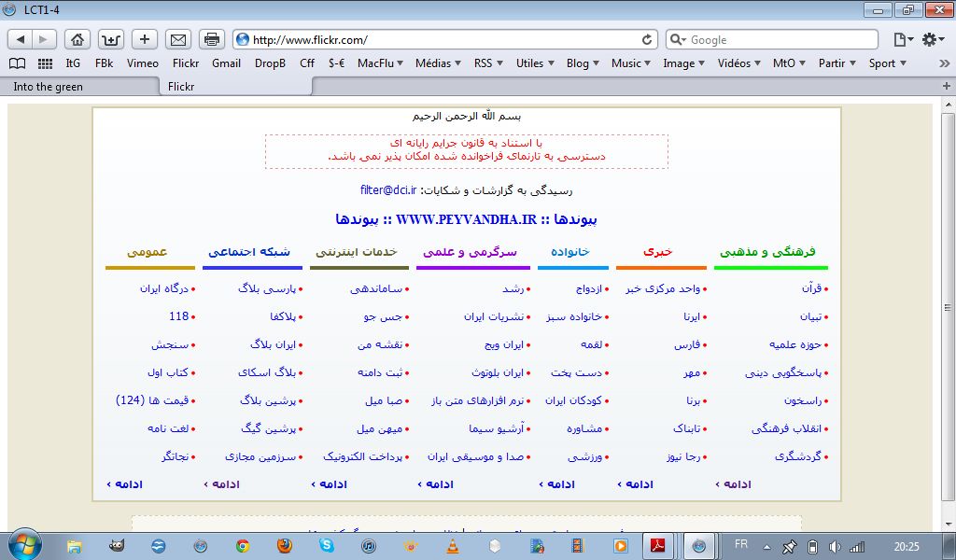Launch GIMP from the taskbar
This screenshot has width=956, height=560.
[117, 546]
